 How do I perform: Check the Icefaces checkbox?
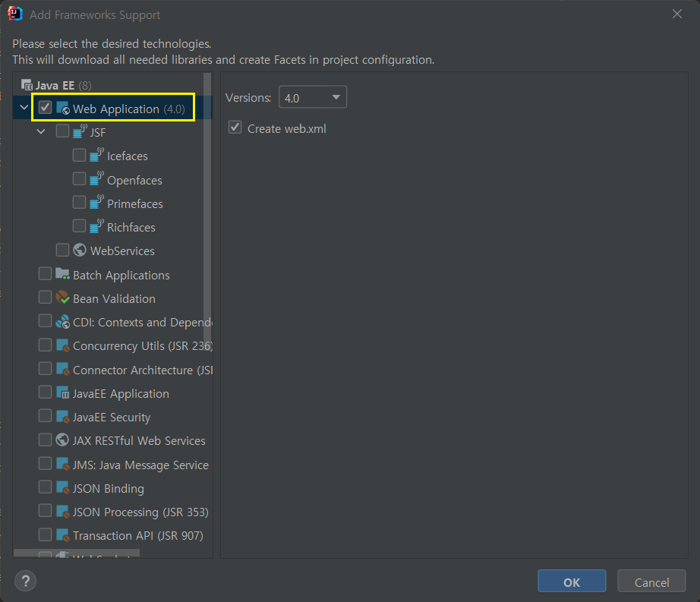[x=80, y=155]
